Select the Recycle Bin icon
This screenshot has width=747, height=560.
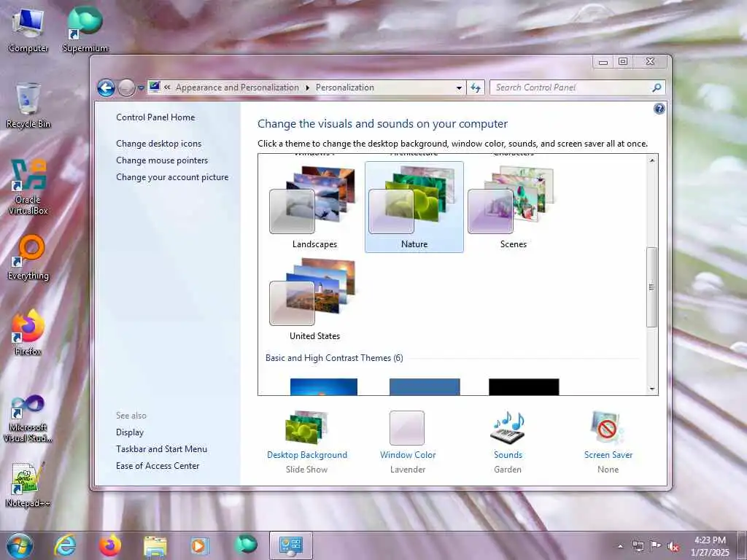pyautogui.click(x=28, y=106)
